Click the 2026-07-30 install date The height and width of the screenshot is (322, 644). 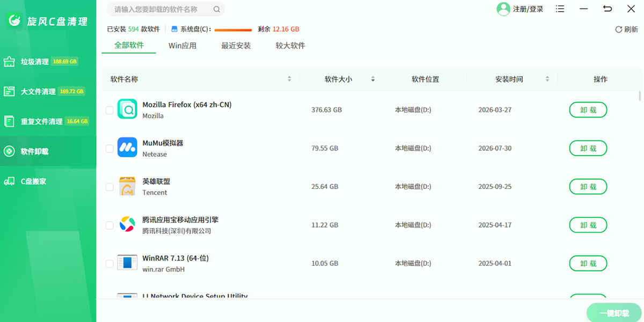pos(495,148)
